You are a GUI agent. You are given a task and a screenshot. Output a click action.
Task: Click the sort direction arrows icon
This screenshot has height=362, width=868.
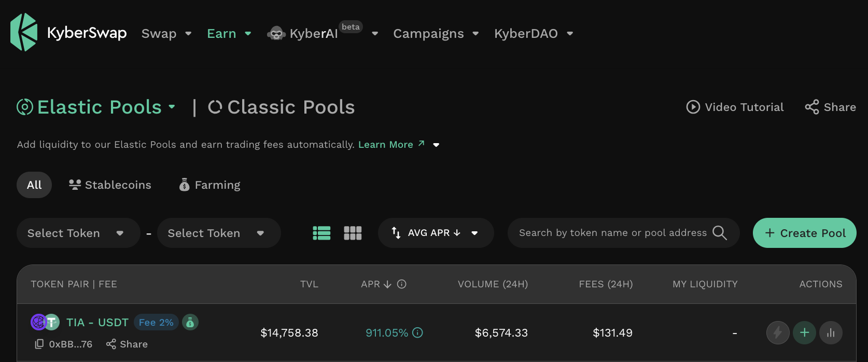click(396, 233)
